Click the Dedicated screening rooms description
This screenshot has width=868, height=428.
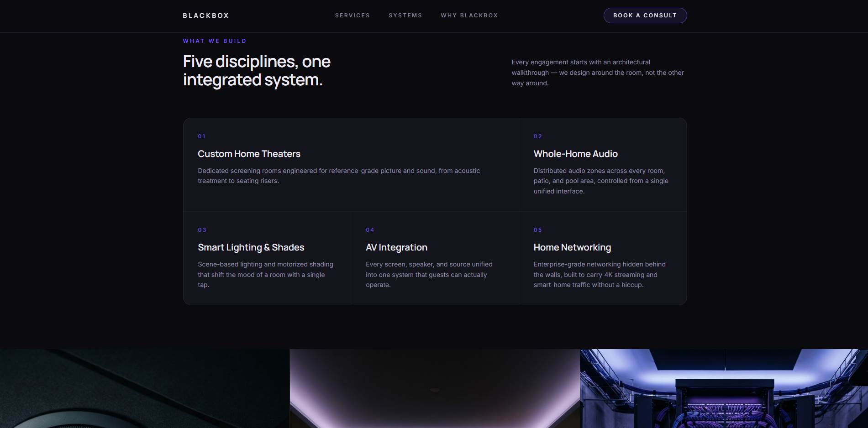tap(339, 176)
